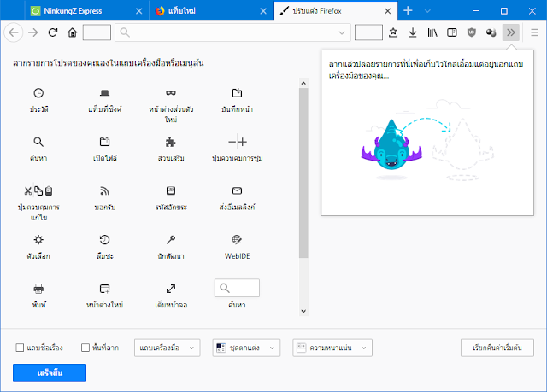This screenshot has width=547, height=392.
Task: Open the Toolbars (แถบเครื่องมือ) dropdown
Action: [168, 348]
